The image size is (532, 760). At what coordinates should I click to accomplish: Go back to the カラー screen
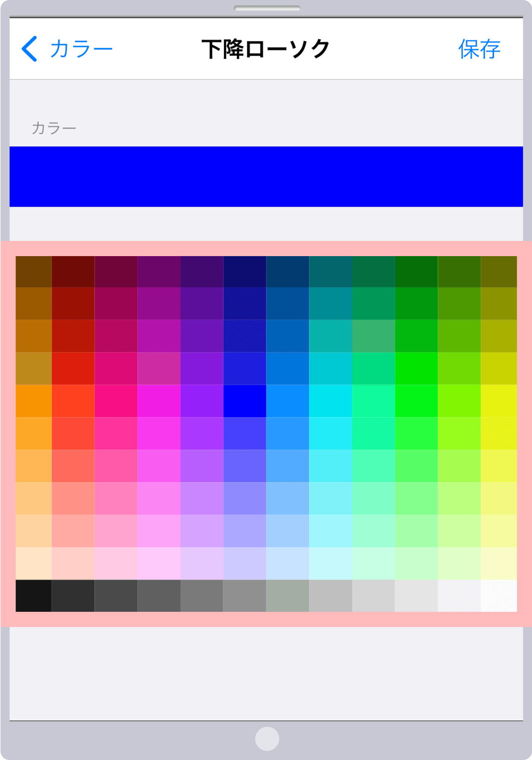tap(67, 49)
